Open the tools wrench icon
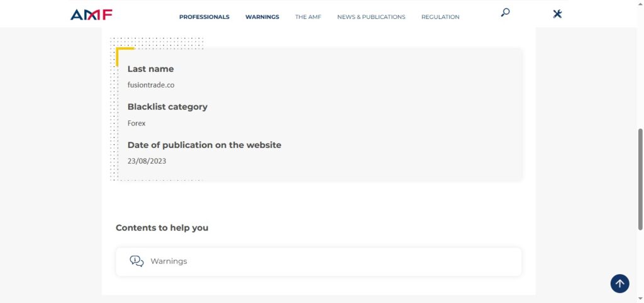 (557, 14)
